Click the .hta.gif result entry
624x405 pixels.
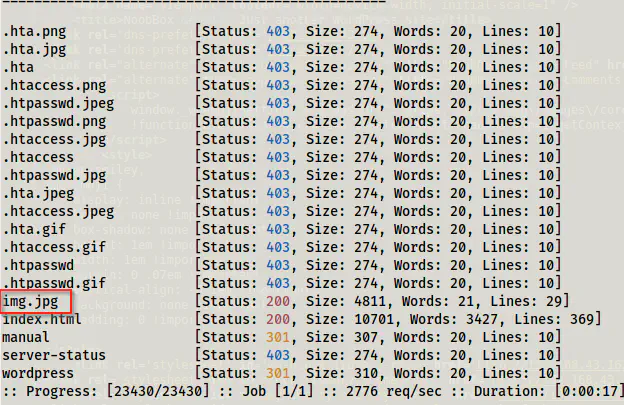coord(34,229)
